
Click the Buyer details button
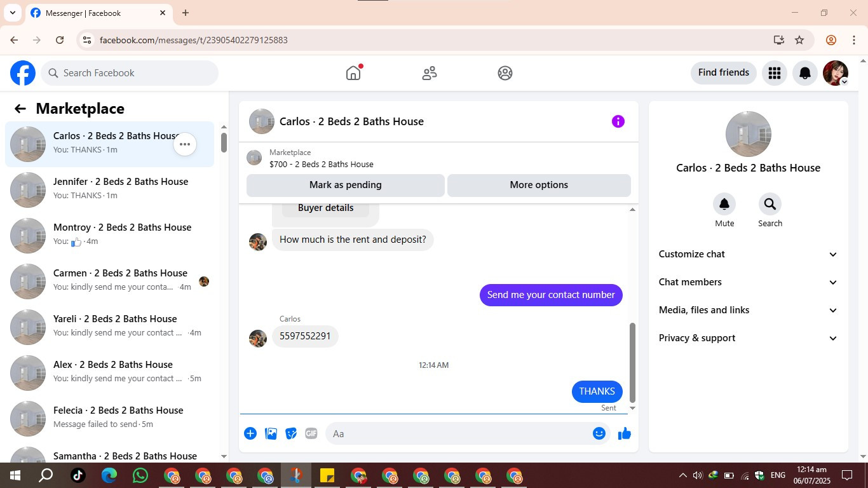(325, 208)
